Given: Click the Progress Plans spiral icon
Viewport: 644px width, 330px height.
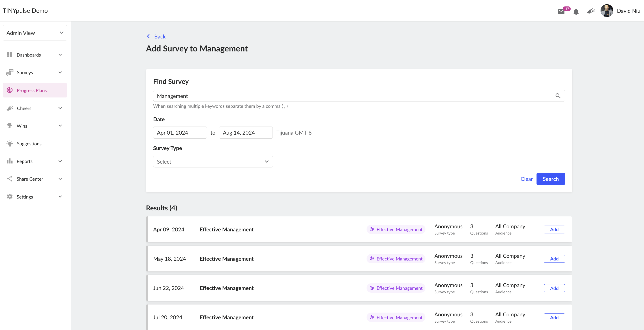Looking at the screenshot, I should [x=10, y=90].
